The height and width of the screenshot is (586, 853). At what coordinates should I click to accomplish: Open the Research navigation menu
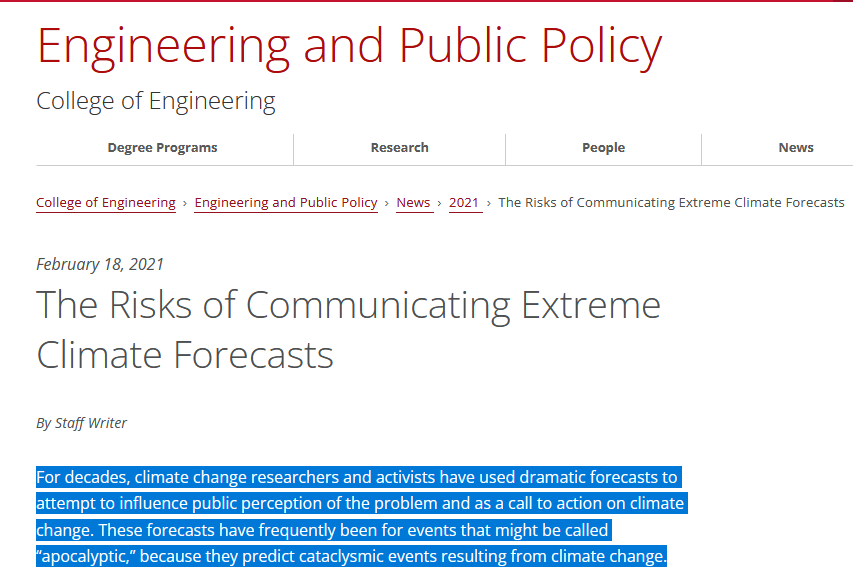pos(399,148)
